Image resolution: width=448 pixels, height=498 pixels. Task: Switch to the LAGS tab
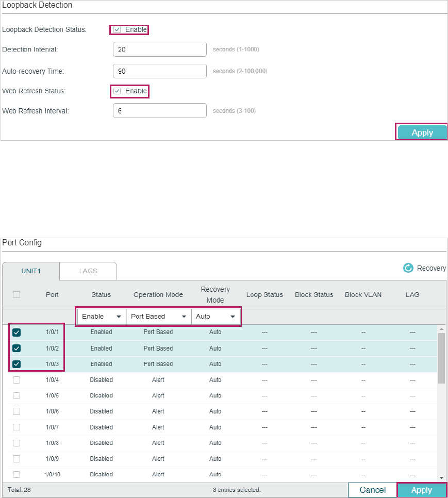click(x=88, y=271)
